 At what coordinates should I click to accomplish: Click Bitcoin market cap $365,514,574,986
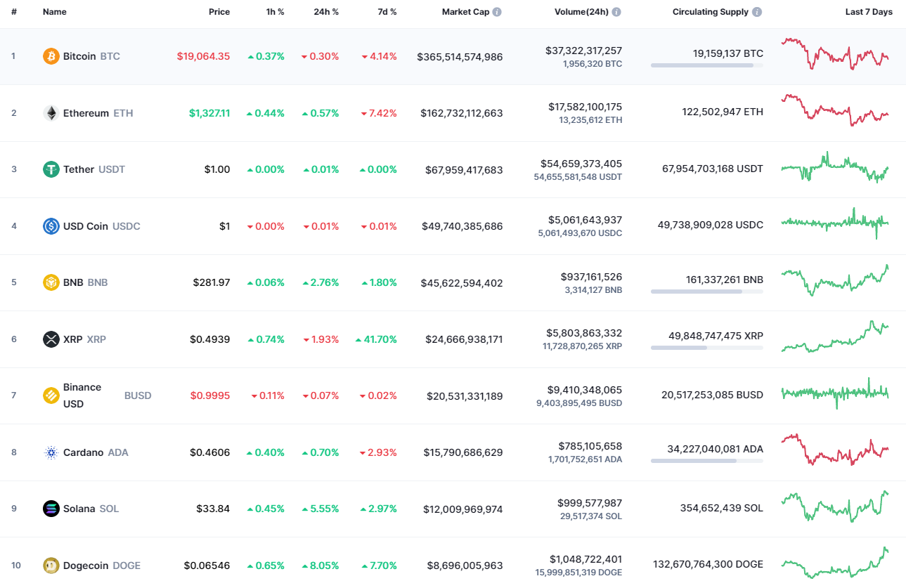pos(460,57)
